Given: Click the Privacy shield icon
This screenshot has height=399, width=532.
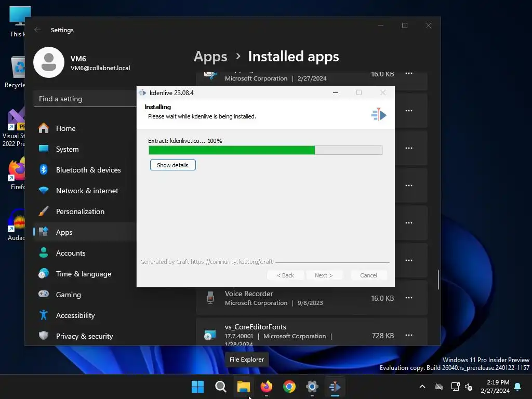Looking at the screenshot, I should click(x=44, y=336).
